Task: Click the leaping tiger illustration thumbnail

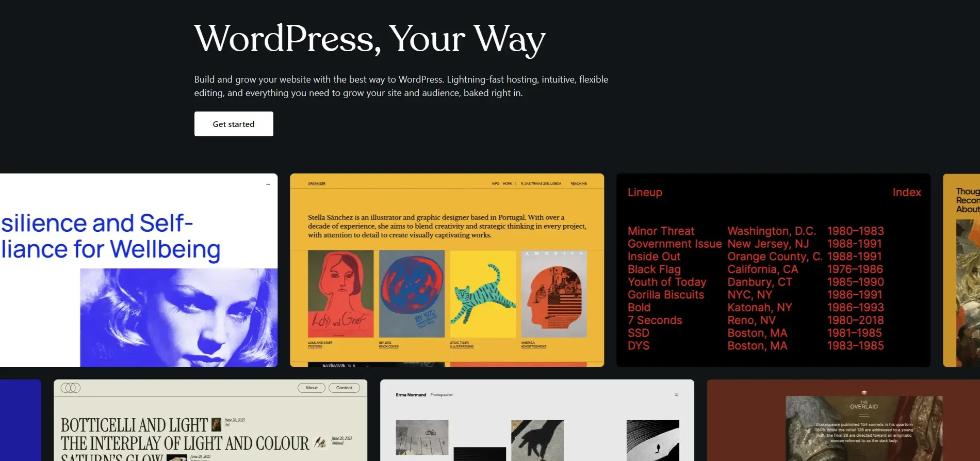Action: pos(483,294)
